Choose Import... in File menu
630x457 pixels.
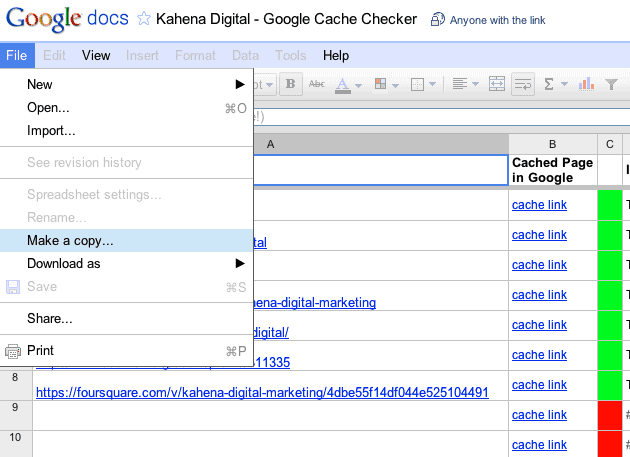[127, 131]
